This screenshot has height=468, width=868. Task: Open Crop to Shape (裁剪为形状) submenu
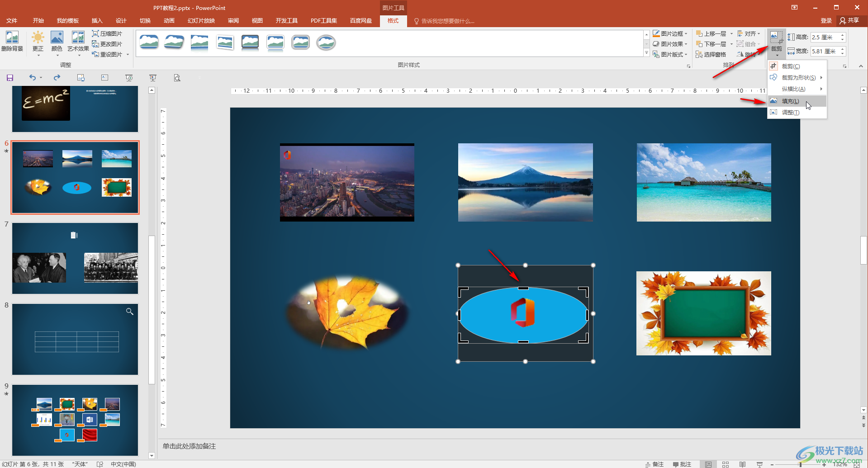tap(797, 77)
